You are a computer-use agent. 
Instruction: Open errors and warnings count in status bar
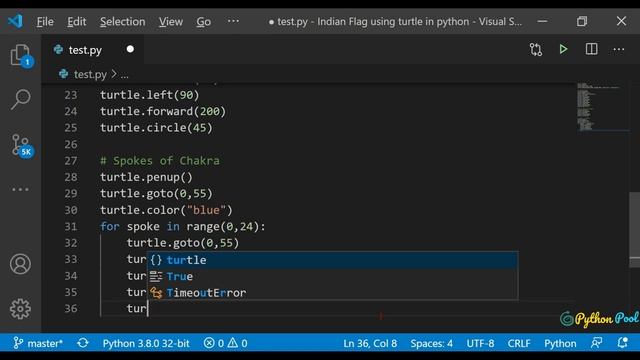(x=226, y=343)
